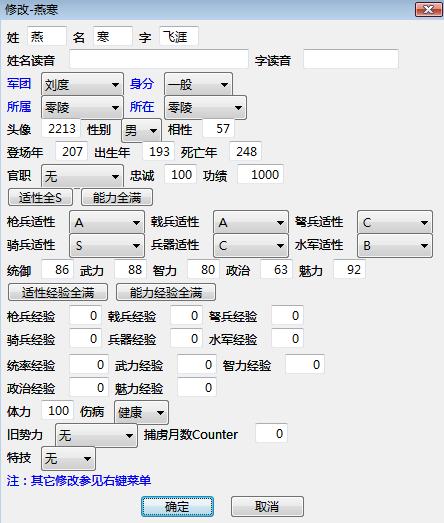
Task: Click the 智力 field showing 80
Action: (204, 270)
